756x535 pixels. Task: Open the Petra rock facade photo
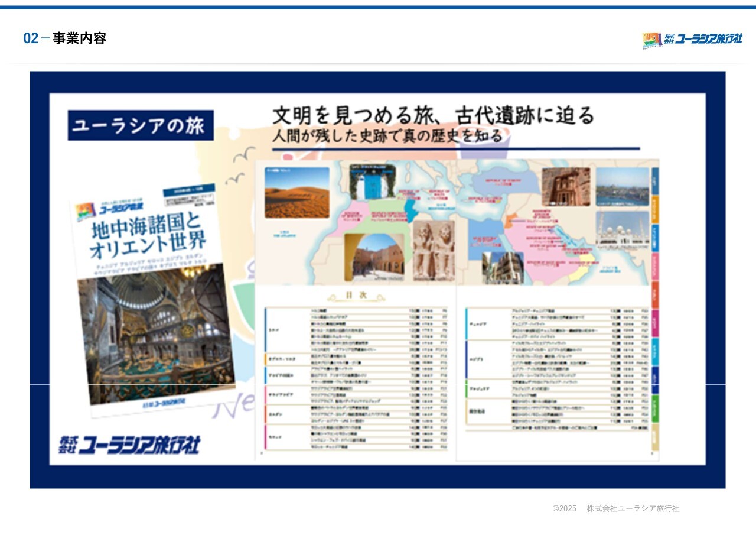(x=566, y=187)
